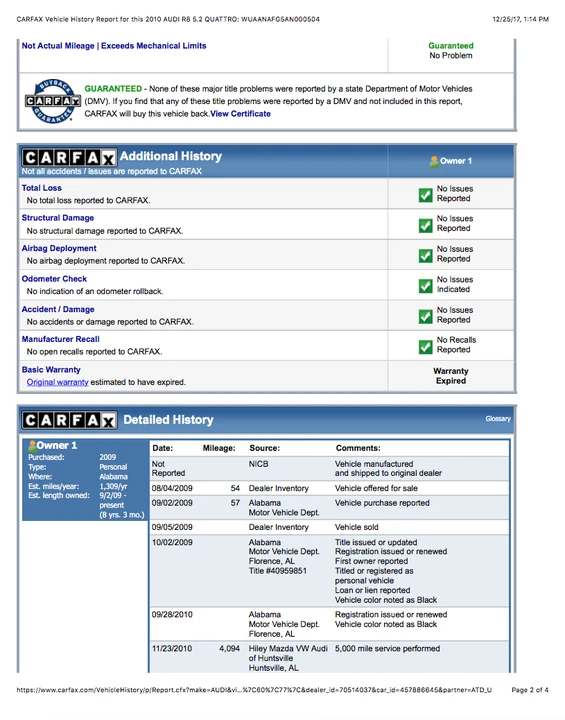Click the Mileage column header

pos(219,448)
